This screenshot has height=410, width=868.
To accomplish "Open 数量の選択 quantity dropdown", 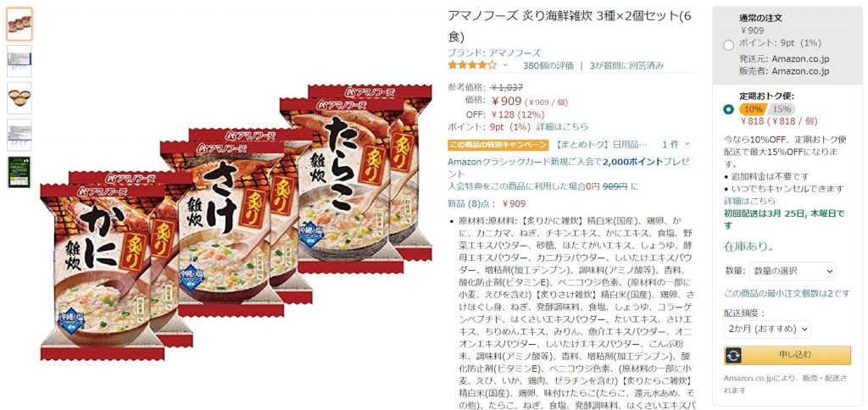I will coord(793,271).
